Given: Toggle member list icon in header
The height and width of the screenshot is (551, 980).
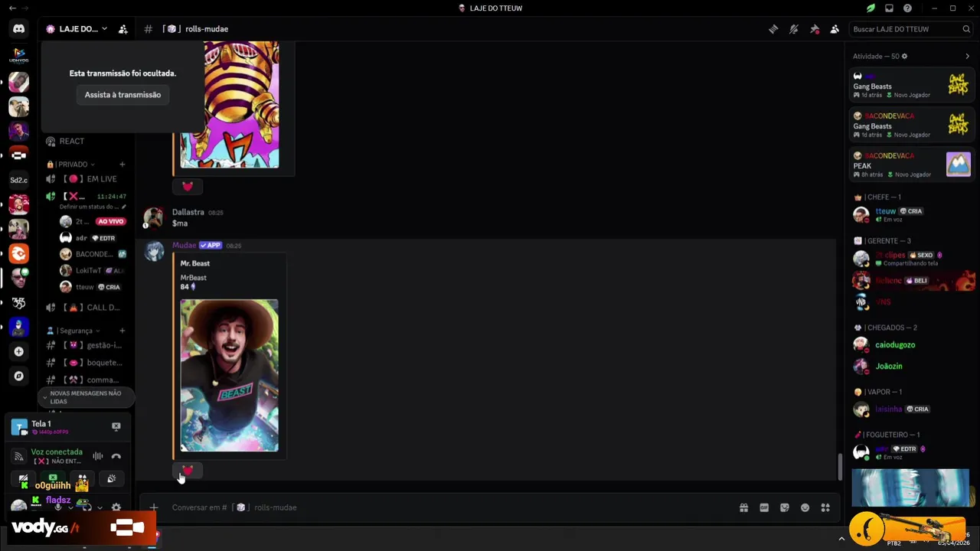Looking at the screenshot, I should [835, 29].
